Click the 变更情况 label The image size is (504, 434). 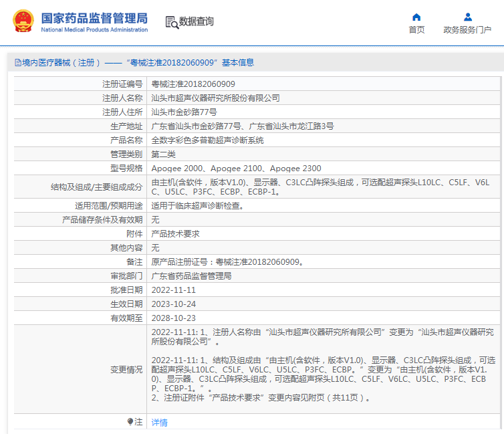(x=126, y=370)
